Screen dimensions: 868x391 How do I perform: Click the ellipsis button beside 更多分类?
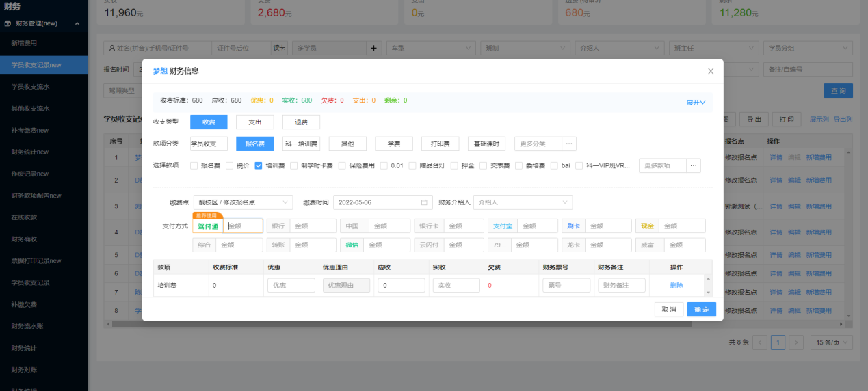click(569, 144)
